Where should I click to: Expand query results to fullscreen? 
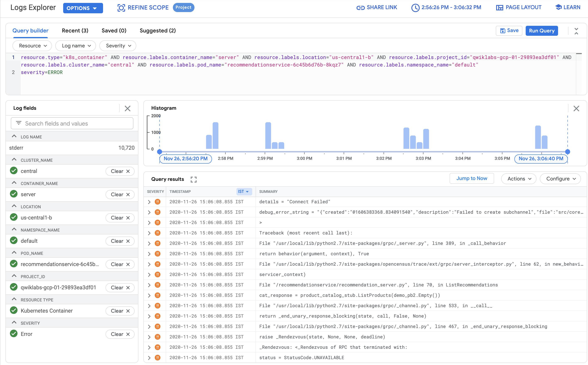pos(193,179)
